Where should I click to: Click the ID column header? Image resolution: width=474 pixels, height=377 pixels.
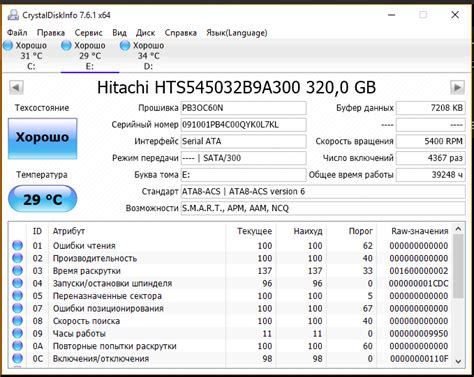coord(37,231)
